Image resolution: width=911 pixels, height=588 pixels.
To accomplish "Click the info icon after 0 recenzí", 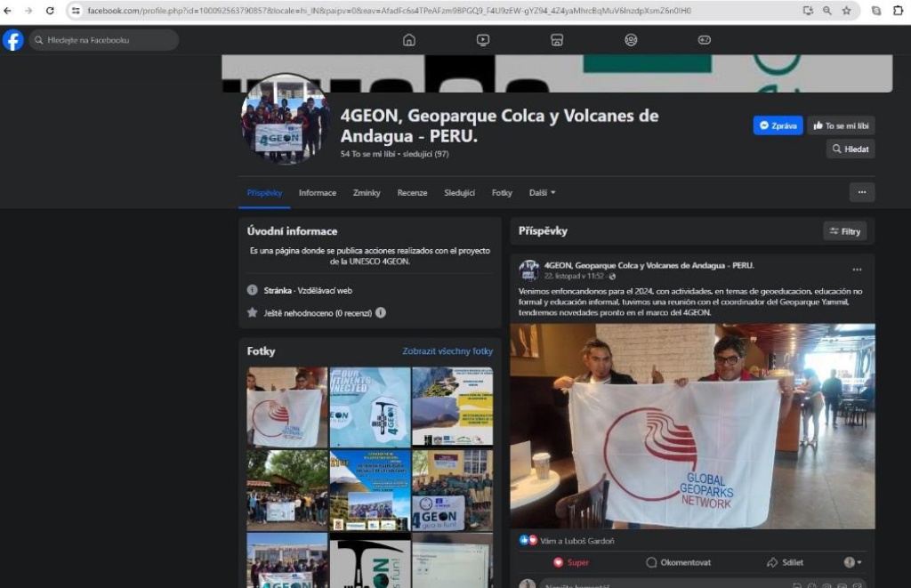I will (x=381, y=312).
